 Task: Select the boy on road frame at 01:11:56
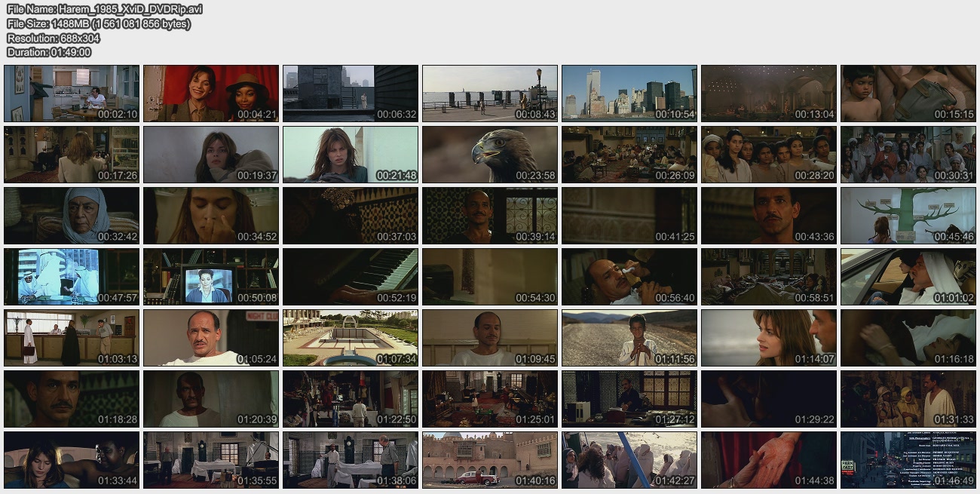coord(629,338)
